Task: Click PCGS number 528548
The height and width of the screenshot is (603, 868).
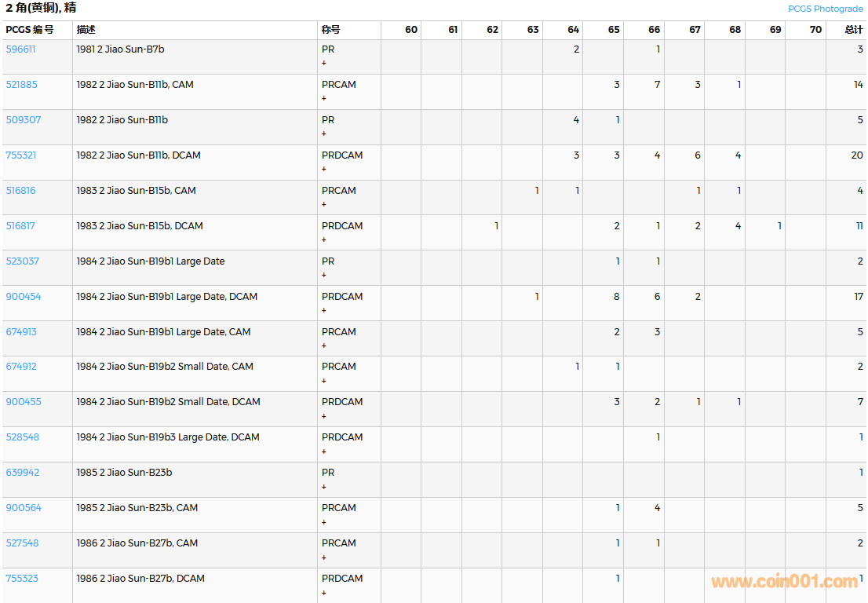Action: tap(22, 437)
